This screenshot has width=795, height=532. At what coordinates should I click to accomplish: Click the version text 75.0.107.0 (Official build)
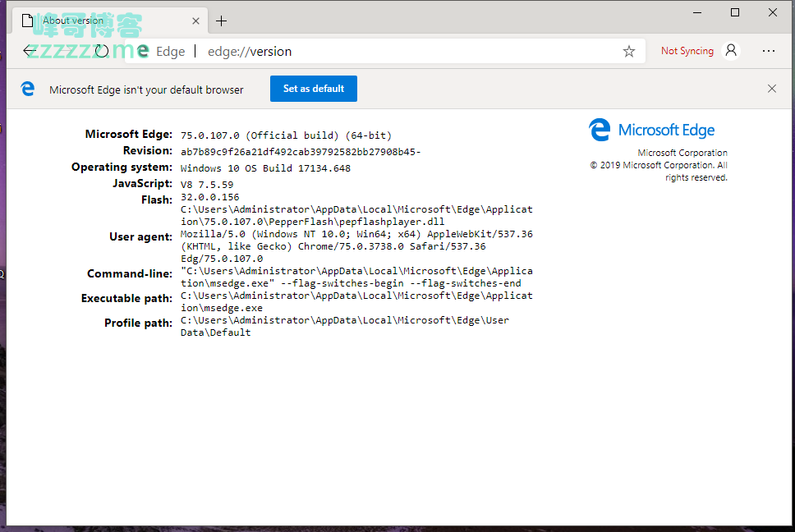tap(286, 135)
